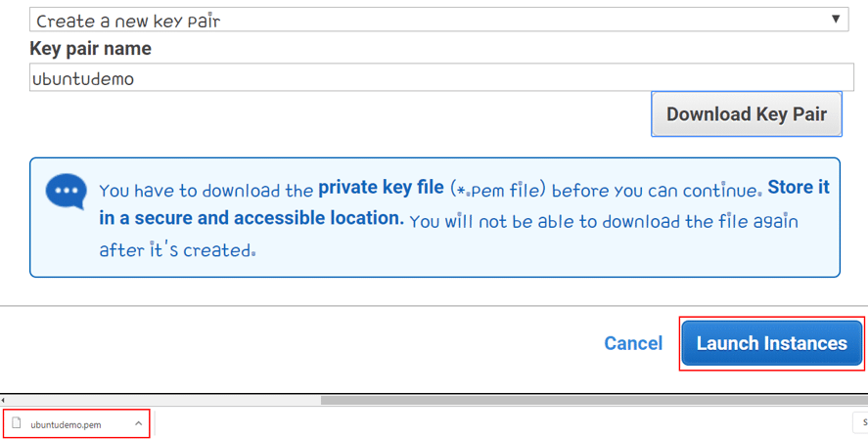This screenshot has width=868, height=439.
Task: Click the empty scrollbar track left of thumb
Action: pos(163,400)
